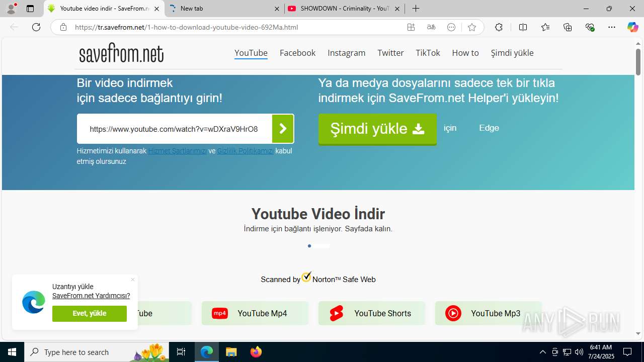Viewport: 644px width, 362px height.
Task: Switch to SHOWDOWN - Criminality YouTube tab
Action: point(345,9)
